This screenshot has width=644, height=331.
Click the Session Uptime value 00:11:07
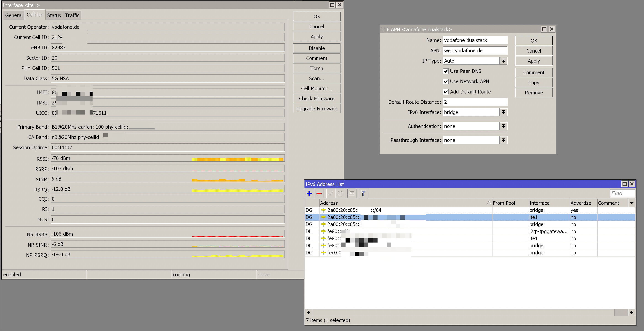click(62, 147)
